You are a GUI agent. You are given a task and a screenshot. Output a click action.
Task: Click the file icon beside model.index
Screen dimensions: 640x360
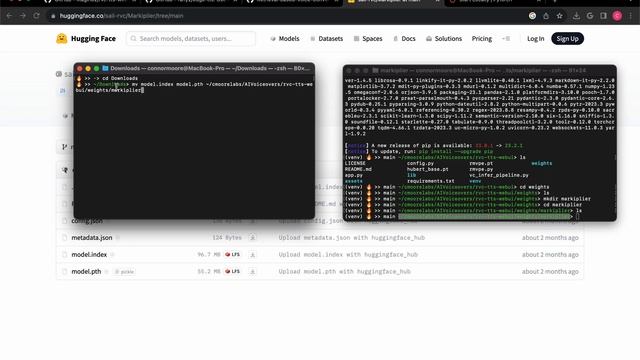[x=64, y=254]
